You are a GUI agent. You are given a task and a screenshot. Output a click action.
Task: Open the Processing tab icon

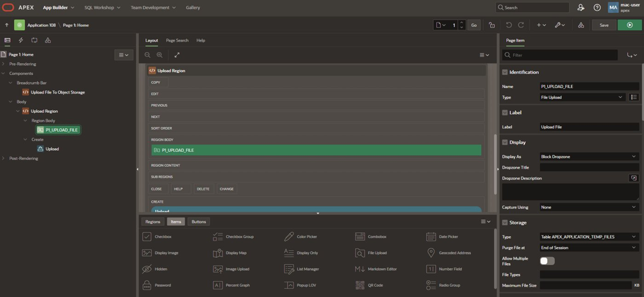click(x=35, y=40)
